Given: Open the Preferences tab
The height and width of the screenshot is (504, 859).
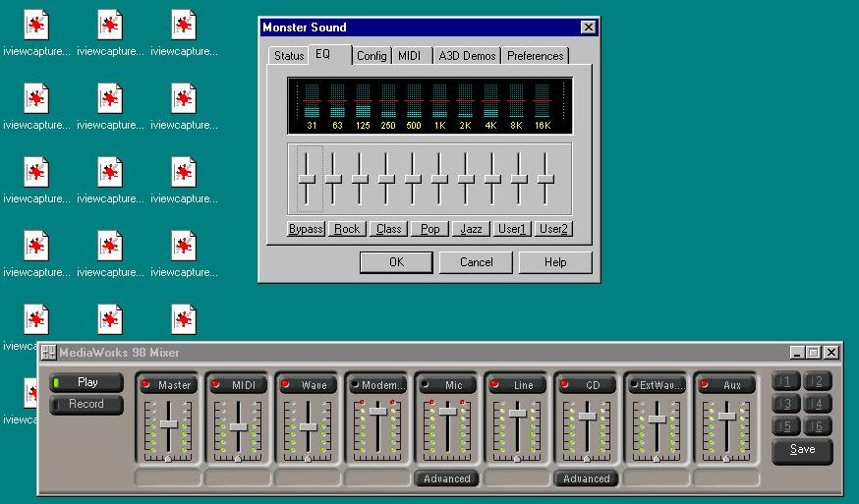Looking at the screenshot, I should coord(536,56).
